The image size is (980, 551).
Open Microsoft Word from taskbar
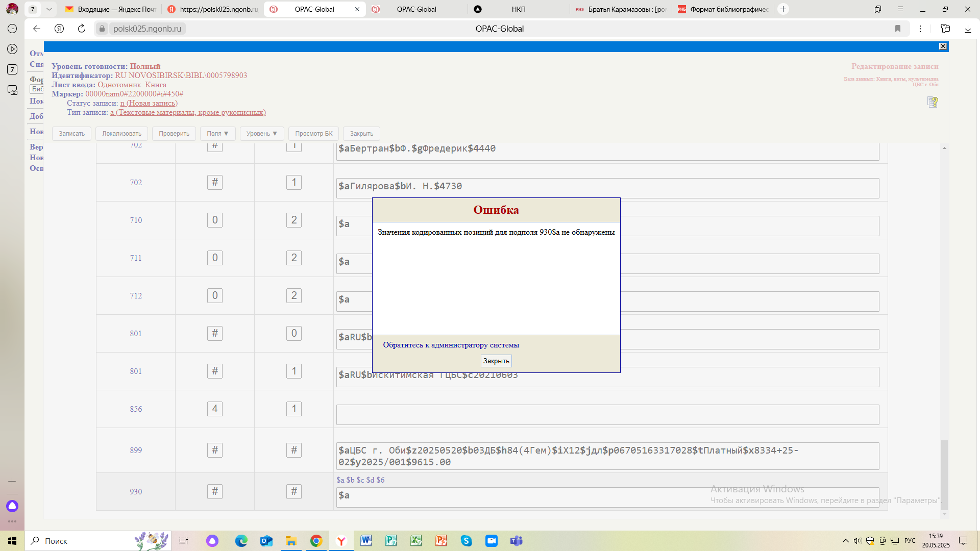click(x=366, y=541)
